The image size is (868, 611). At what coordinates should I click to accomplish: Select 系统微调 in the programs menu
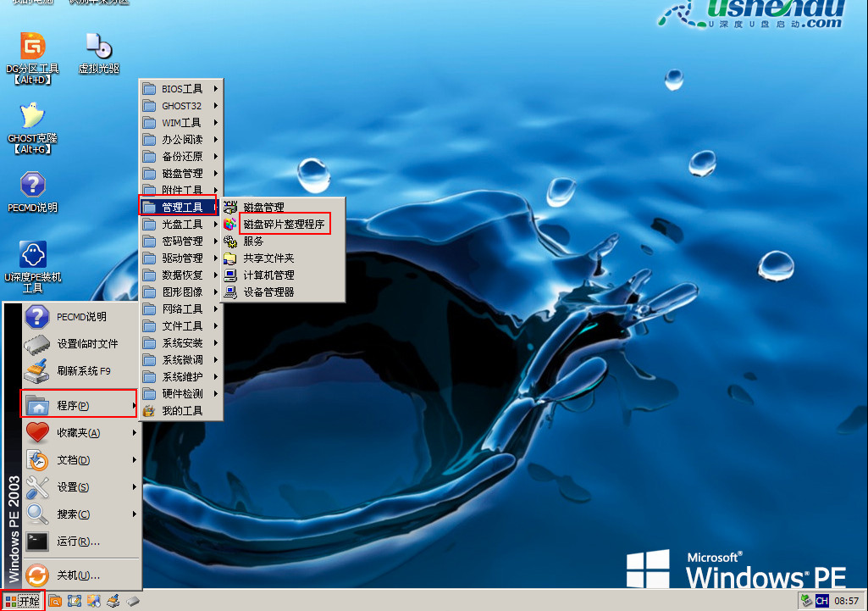[x=180, y=360]
